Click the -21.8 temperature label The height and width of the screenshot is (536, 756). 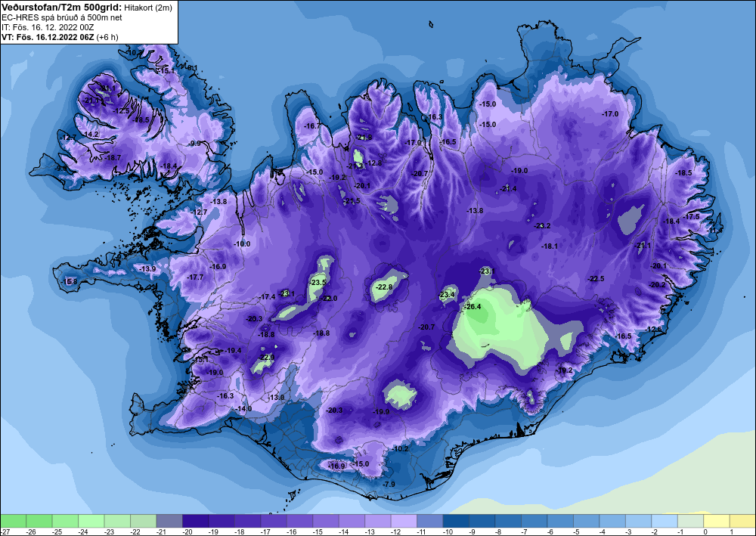(364, 138)
